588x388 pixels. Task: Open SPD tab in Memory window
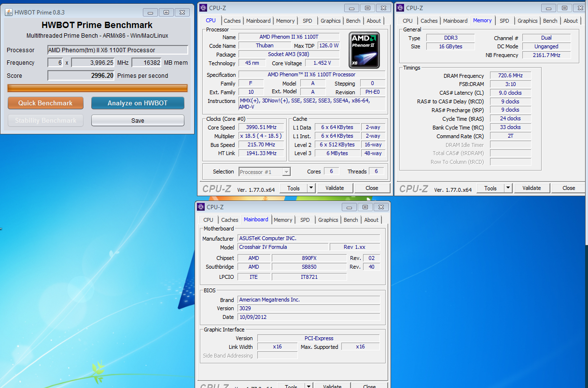(504, 21)
